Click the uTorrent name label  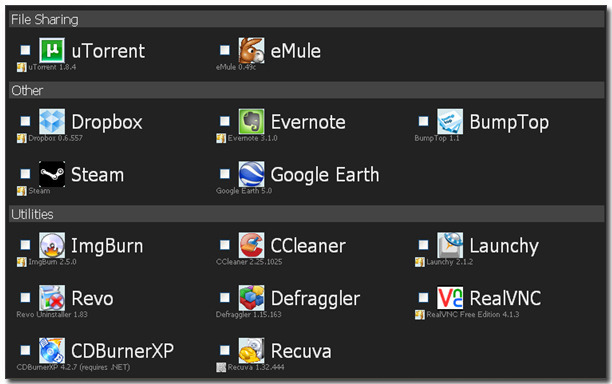[108, 51]
